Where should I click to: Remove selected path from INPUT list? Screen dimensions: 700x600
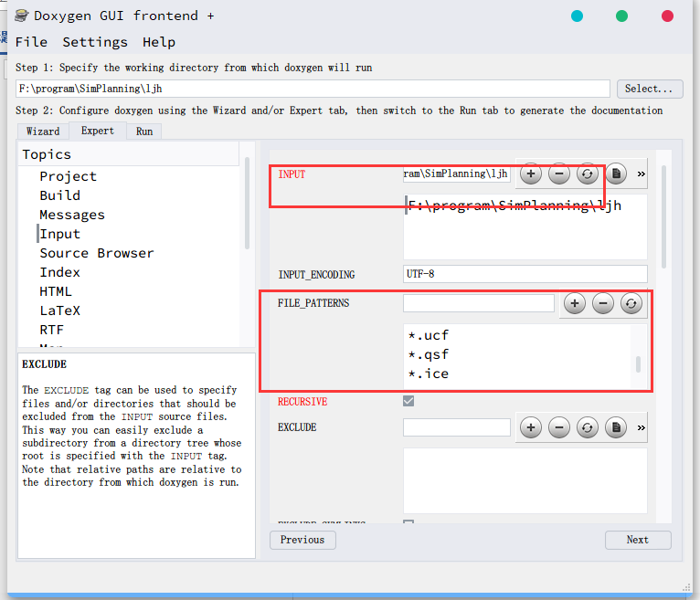(559, 174)
